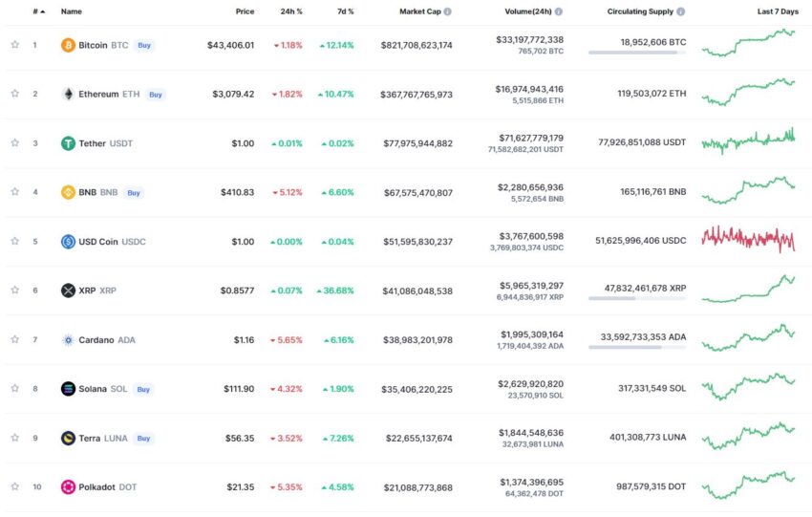812x517 pixels.
Task: Open the Cardano name link
Action: [96, 340]
